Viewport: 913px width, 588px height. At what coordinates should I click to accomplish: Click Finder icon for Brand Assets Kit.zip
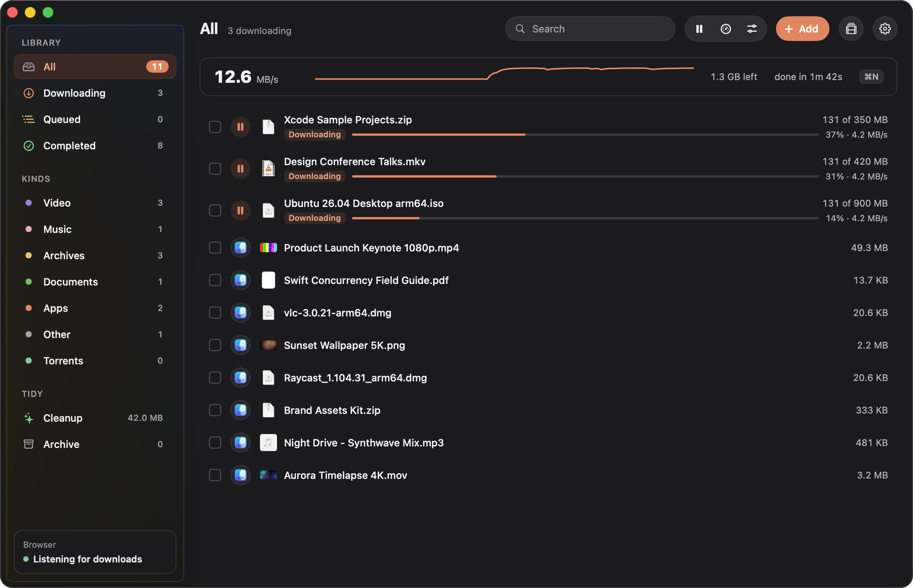tap(241, 410)
